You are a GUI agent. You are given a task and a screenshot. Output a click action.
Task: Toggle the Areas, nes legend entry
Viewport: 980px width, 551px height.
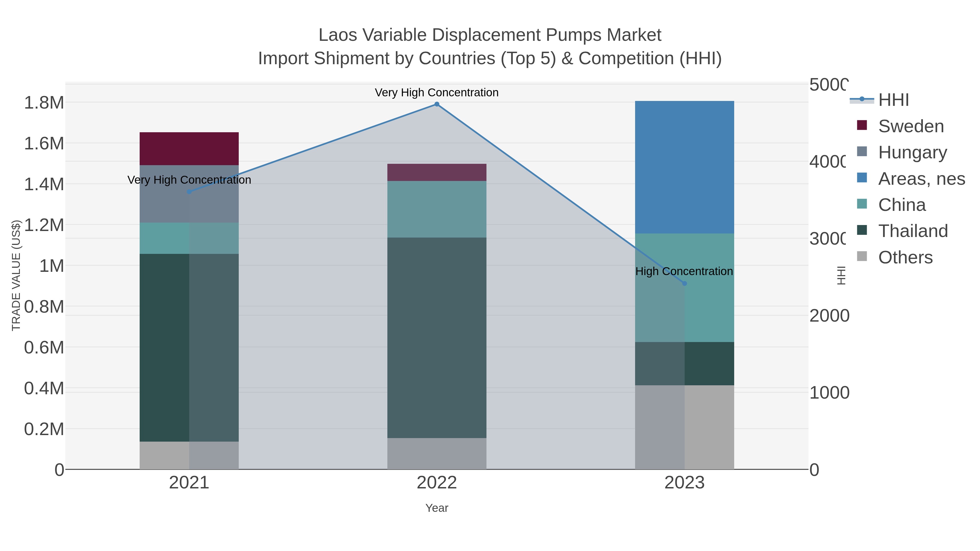[x=911, y=178]
